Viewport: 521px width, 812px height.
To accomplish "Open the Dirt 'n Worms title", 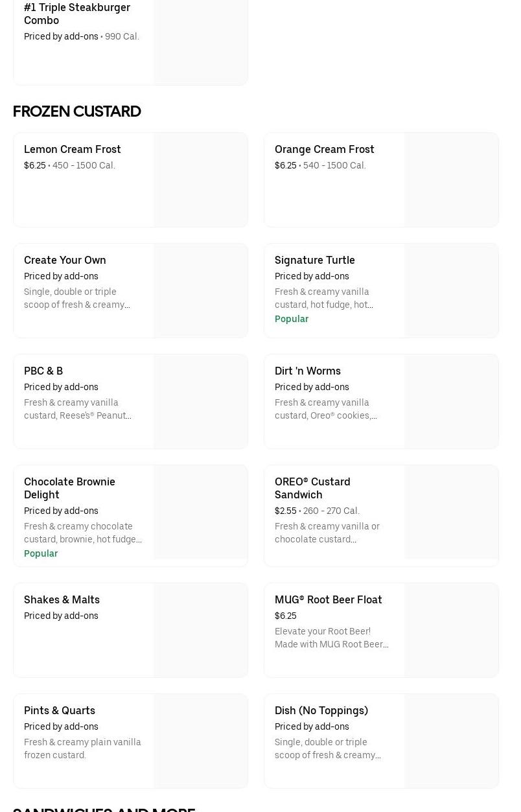I will coord(307,371).
